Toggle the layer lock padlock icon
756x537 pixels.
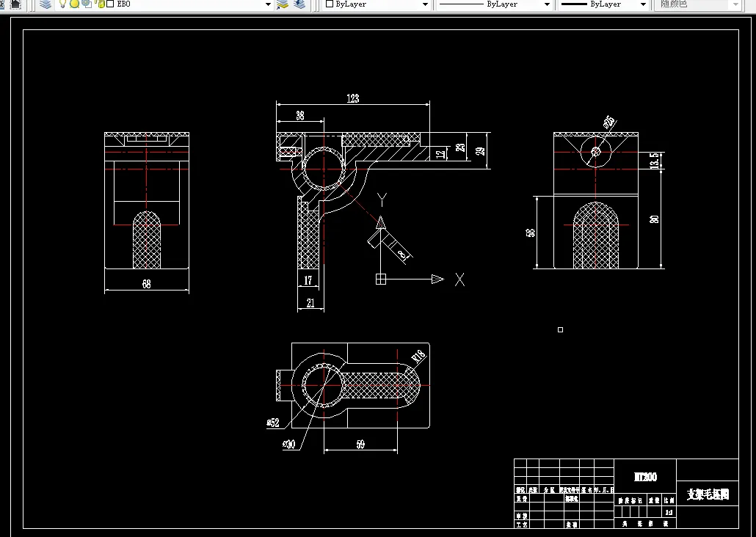(x=100, y=4)
